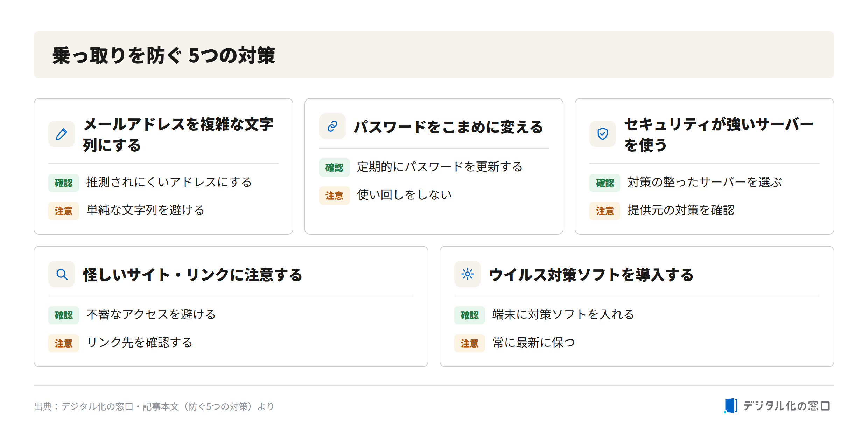Click the chain link icon beside パスワード heading

click(332, 126)
